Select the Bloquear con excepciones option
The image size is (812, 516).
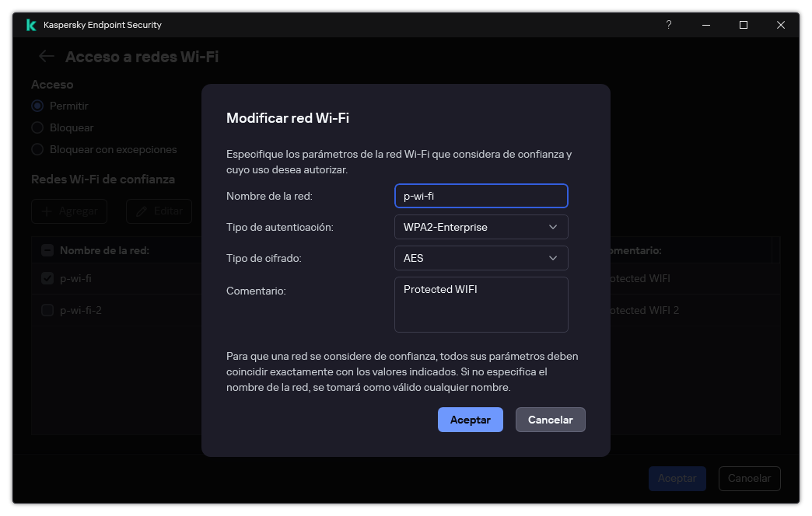(x=37, y=149)
